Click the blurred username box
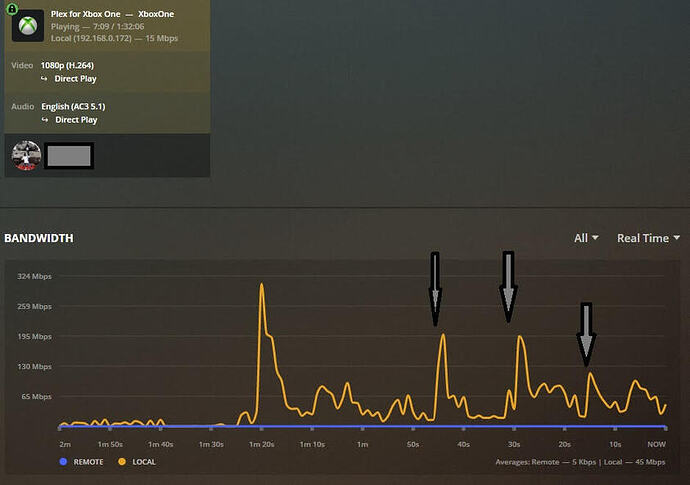690x485 pixels. coord(69,156)
